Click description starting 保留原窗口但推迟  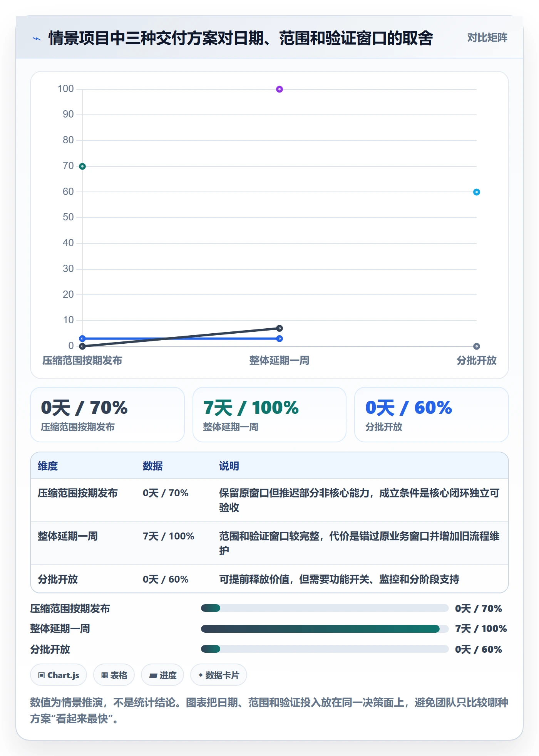pos(360,500)
